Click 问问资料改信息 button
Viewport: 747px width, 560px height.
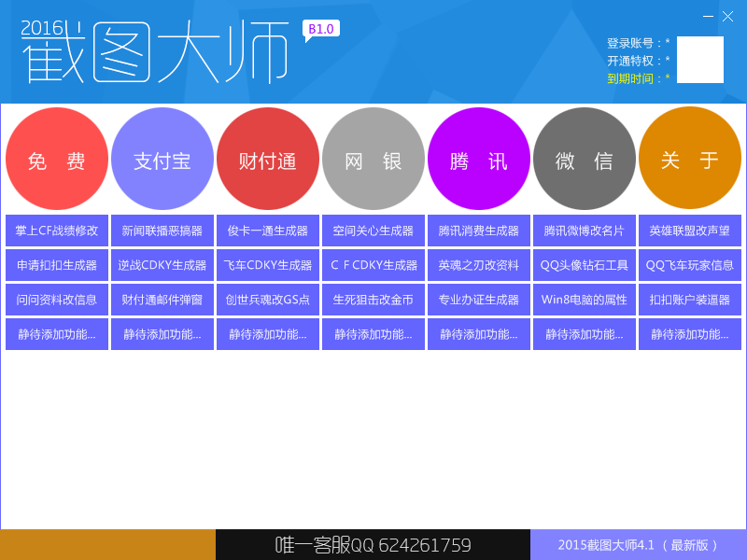pyautogui.click(x=57, y=300)
